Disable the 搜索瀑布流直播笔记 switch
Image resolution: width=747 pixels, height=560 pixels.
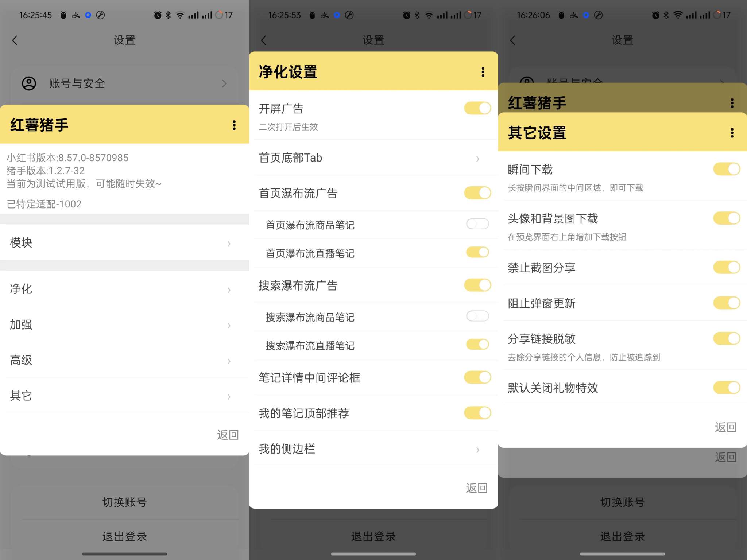[477, 344]
